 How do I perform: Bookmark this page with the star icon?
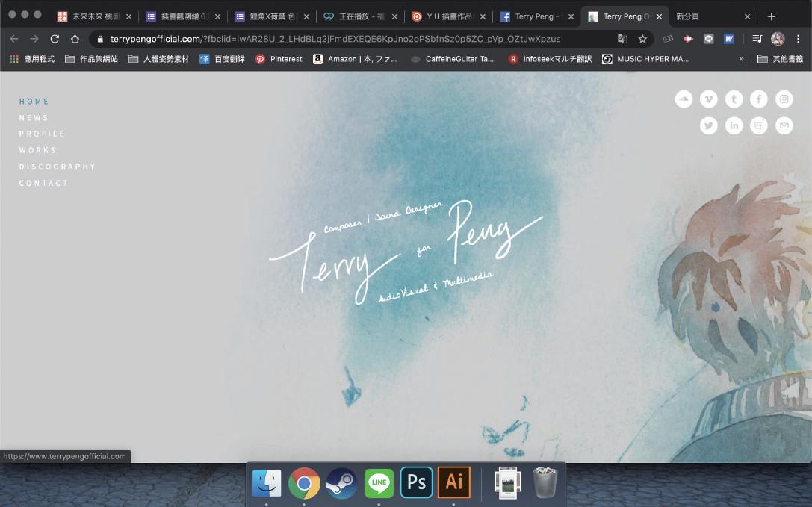[x=642, y=39]
